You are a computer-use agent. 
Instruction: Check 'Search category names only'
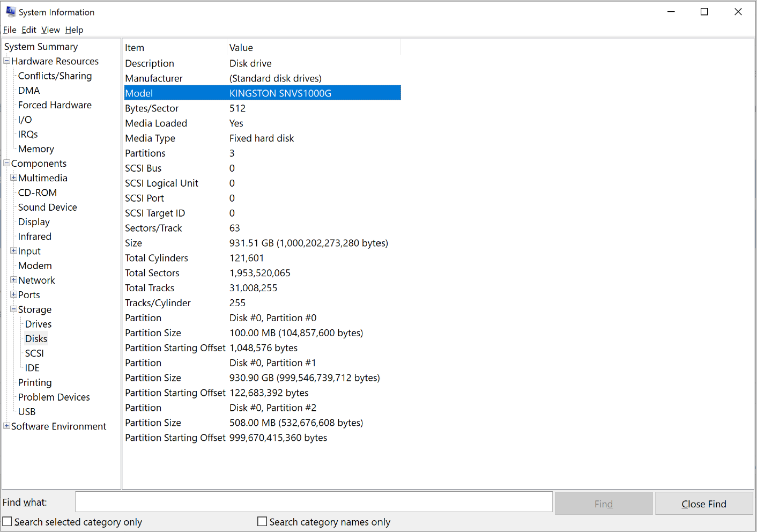point(262,521)
